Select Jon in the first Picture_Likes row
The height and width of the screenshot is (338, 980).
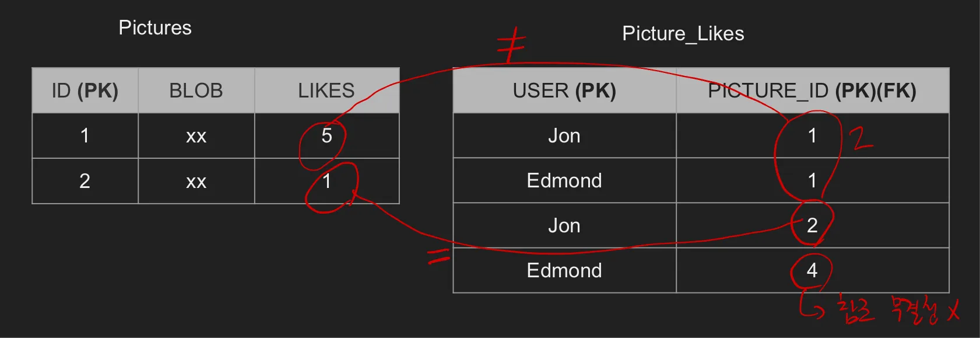point(564,135)
